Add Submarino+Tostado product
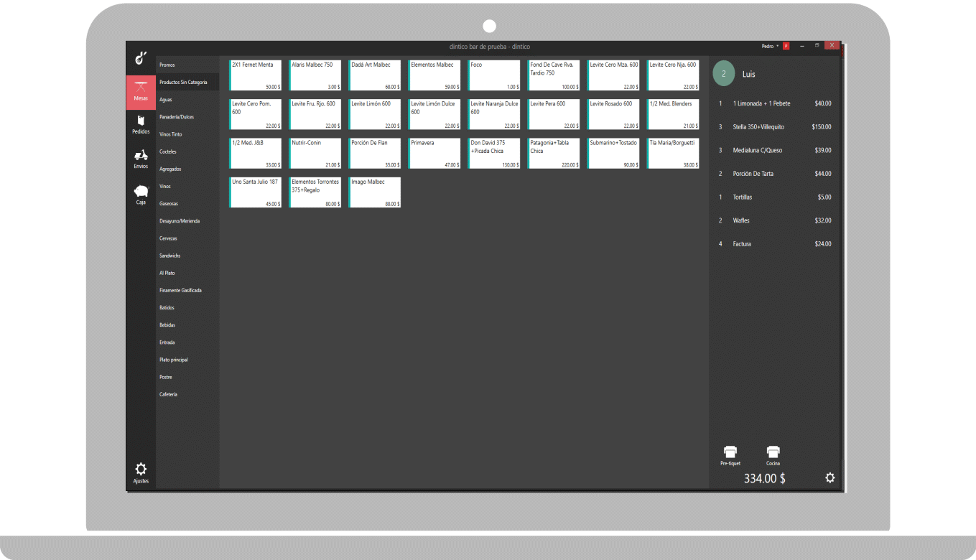This screenshot has width=976, height=560. 613,154
